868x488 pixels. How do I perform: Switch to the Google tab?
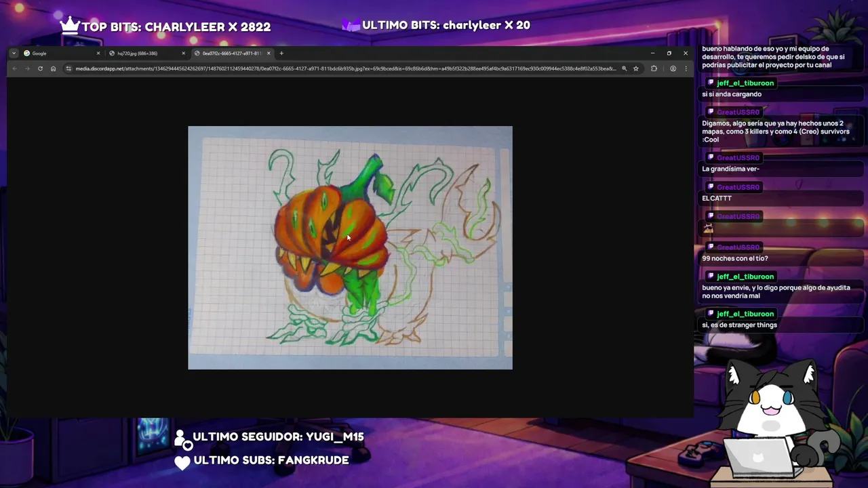(61, 54)
